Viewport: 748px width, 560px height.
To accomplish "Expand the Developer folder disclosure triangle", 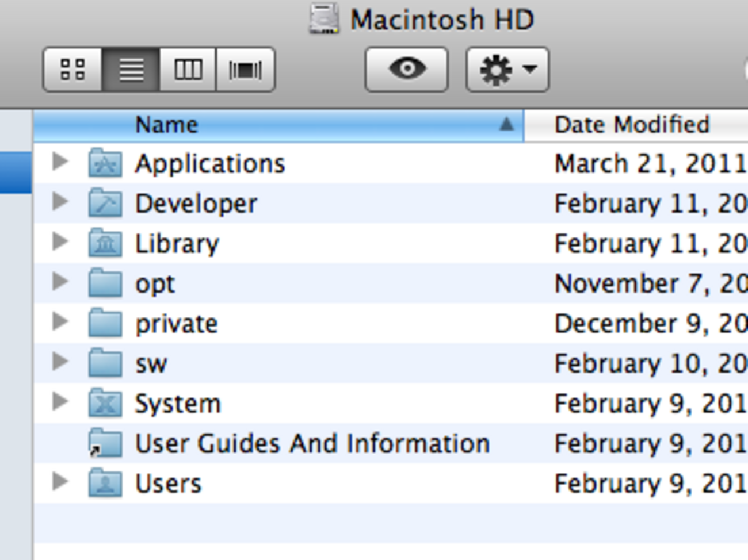I will (60, 202).
